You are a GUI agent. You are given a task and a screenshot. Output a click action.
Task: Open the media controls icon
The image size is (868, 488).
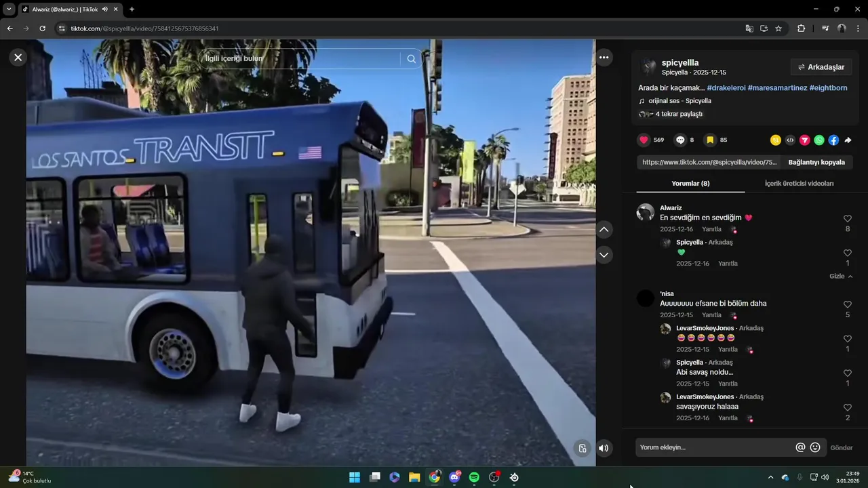[x=825, y=28]
